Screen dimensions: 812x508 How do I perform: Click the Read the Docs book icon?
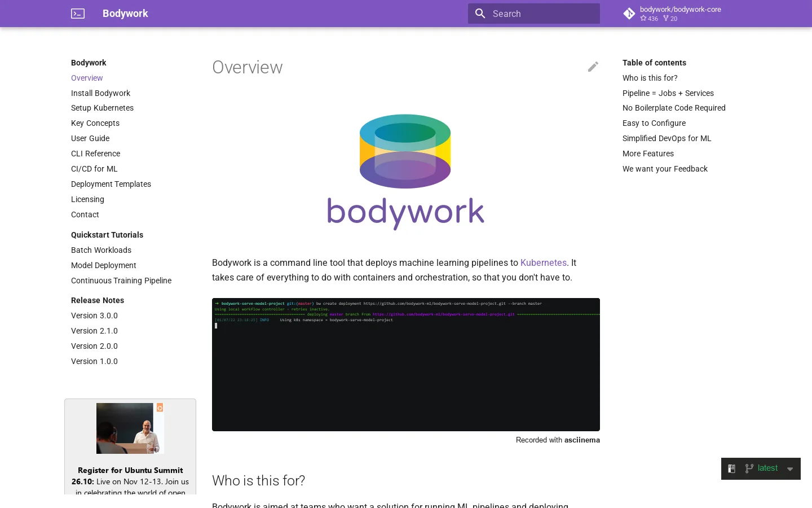(x=732, y=468)
